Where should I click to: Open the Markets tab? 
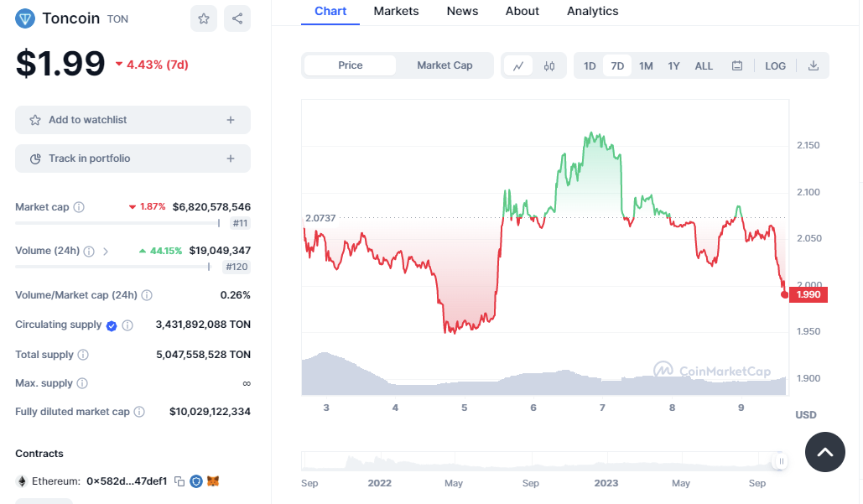point(396,12)
